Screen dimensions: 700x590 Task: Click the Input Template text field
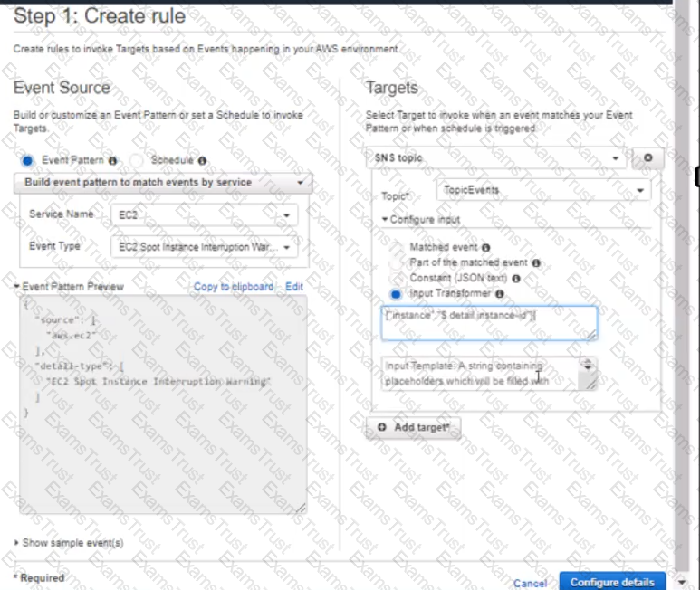(x=482, y=374)
